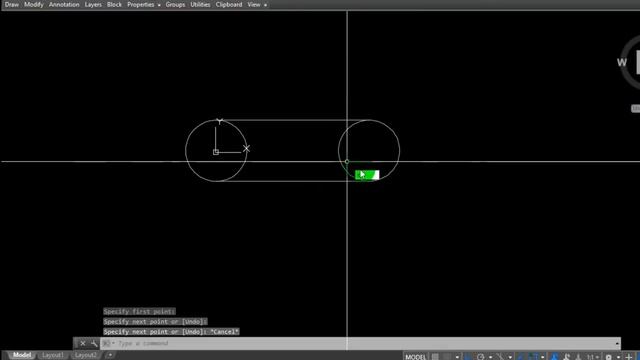Toggle object snap in status bar
The height and width of the screenshot is (360, 640).
pyautogui.click(x=533, y=357)
